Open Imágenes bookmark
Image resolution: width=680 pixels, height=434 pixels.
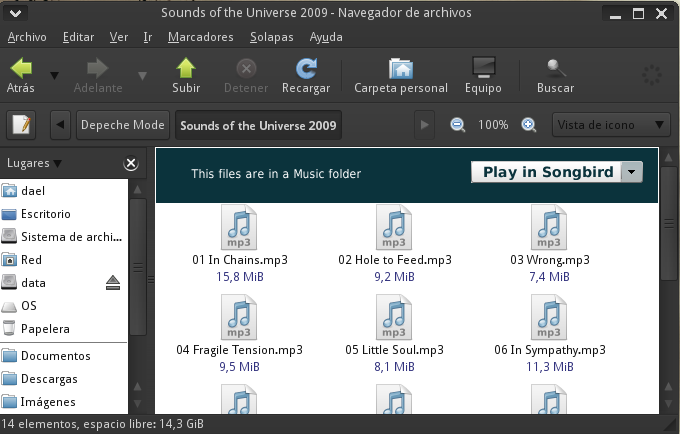[x=64, y=402]
